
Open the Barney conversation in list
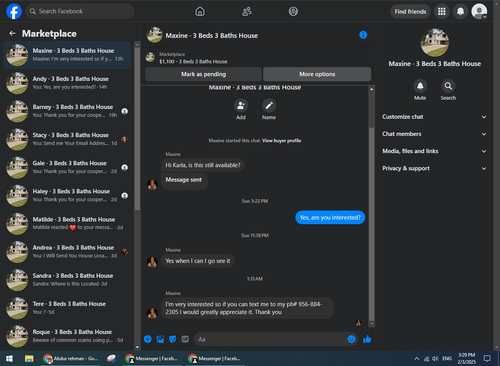tap(67, 111)
